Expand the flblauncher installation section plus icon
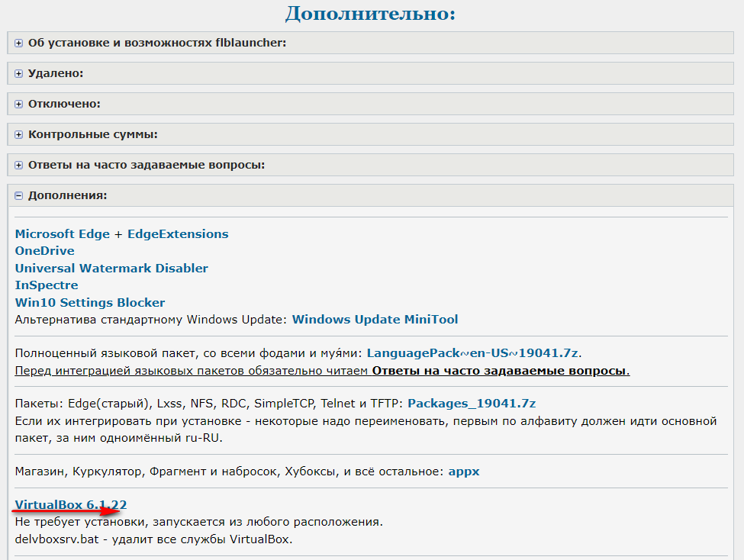Screen dimensions: 744x560 (19, 43)
